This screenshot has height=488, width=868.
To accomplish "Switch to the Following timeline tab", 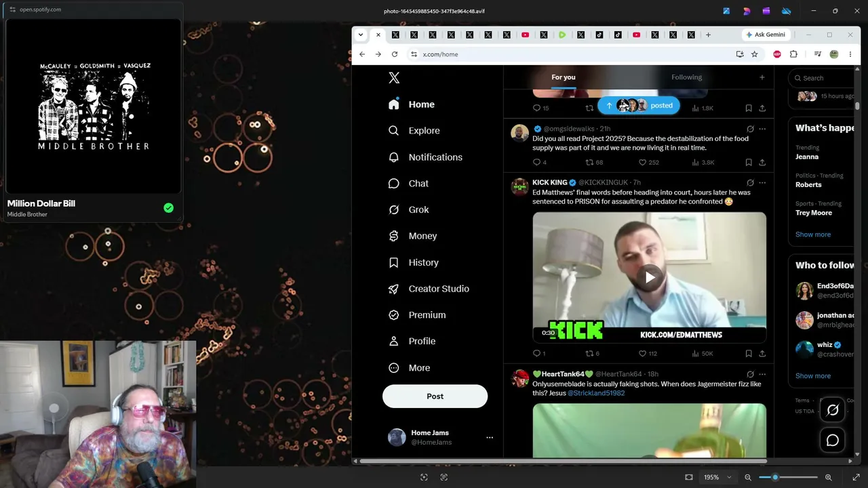I will [686, 77].
